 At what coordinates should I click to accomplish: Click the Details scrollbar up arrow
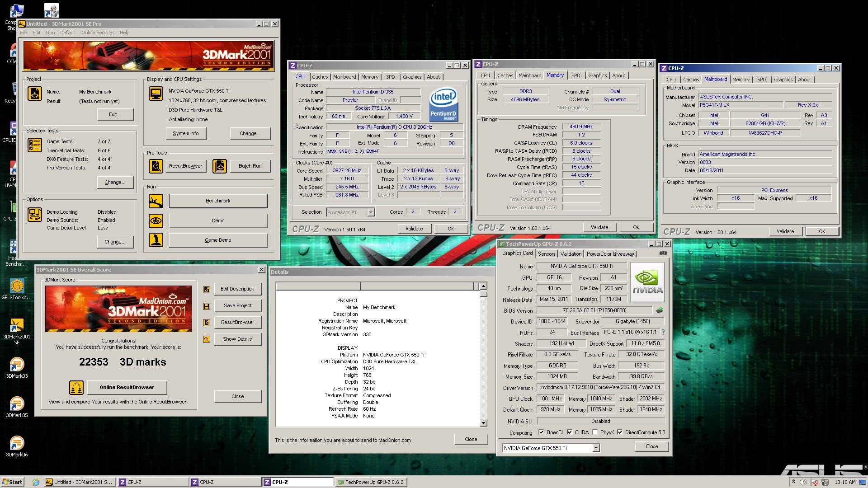[483, 286]
